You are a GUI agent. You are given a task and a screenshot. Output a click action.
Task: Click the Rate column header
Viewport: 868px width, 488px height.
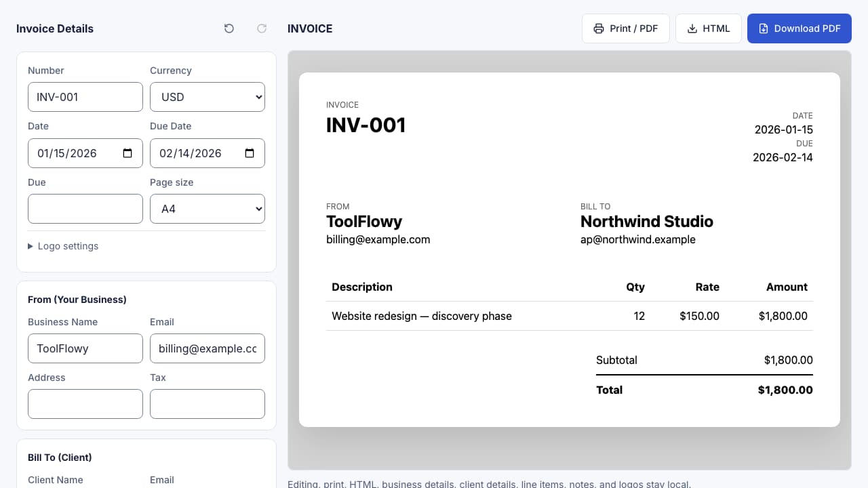pos(707,287)
